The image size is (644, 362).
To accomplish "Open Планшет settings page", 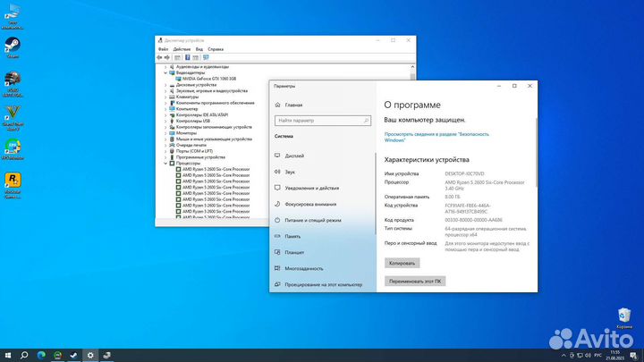I will pos(294,252).
